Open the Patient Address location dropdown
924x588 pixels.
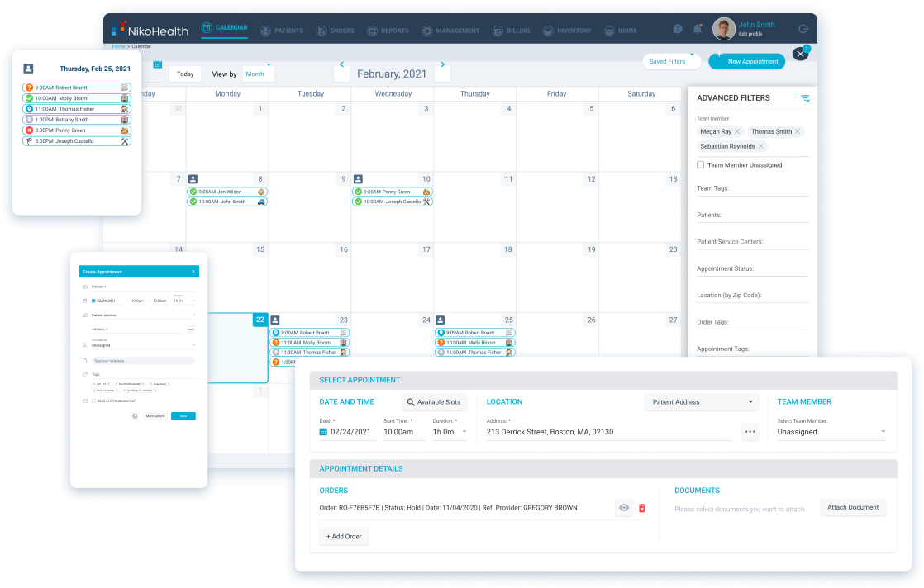pos(702,402)
